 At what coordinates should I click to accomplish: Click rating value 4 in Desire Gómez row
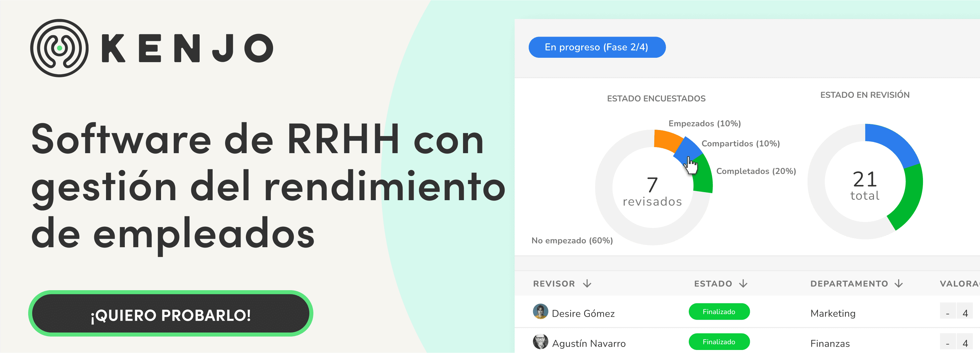click(965, 313)
